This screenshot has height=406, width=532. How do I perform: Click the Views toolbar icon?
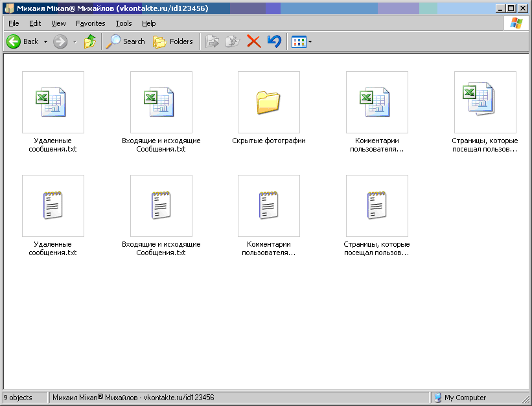click(x=299, y=41)
